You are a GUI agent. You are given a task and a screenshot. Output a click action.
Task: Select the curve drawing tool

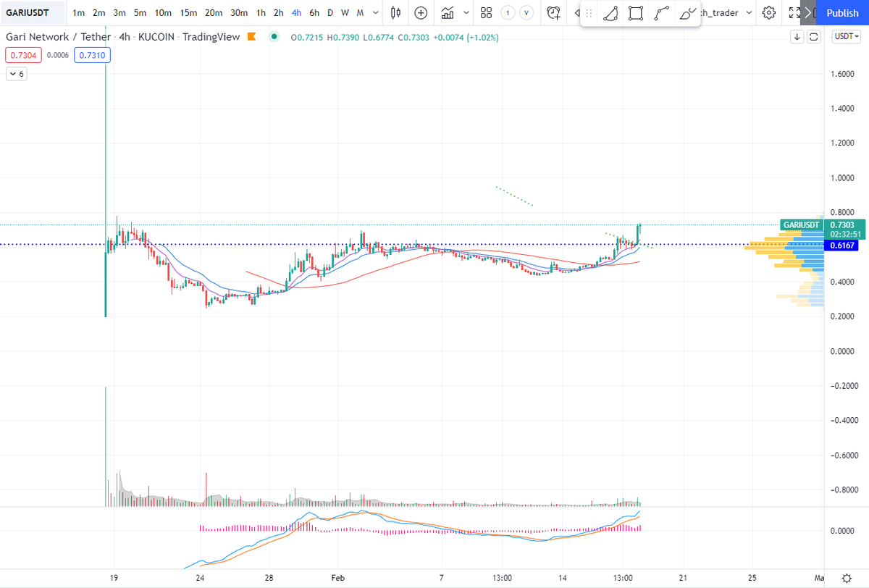point(611,13)
